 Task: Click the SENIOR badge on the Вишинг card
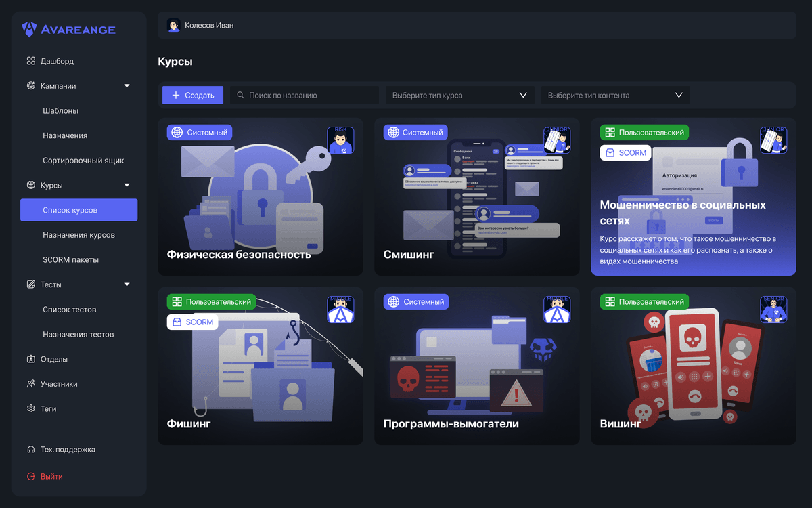point(773,308)
